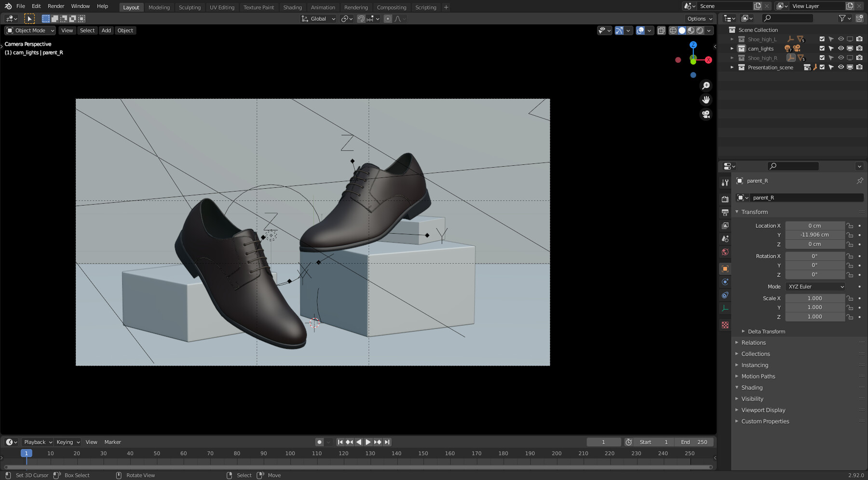Activate the Zoom tool in viewport sidebar

[705, 85]
